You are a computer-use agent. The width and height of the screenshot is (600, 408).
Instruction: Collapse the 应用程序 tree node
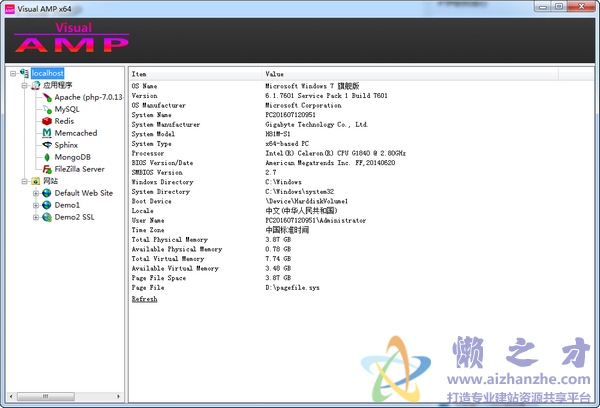pos(24,85)
